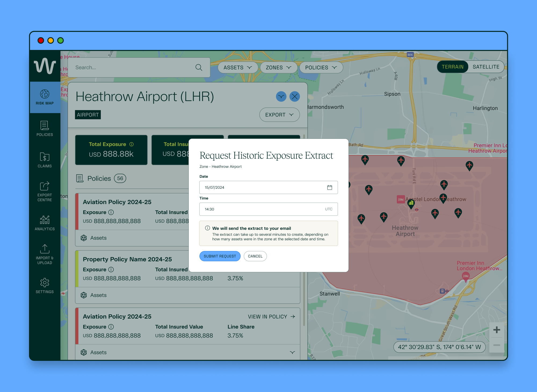The height and width of the screenshot is (392, 537).
Task: Zoom in on the map
Action: pyautogui.click(x=497, y=330)
